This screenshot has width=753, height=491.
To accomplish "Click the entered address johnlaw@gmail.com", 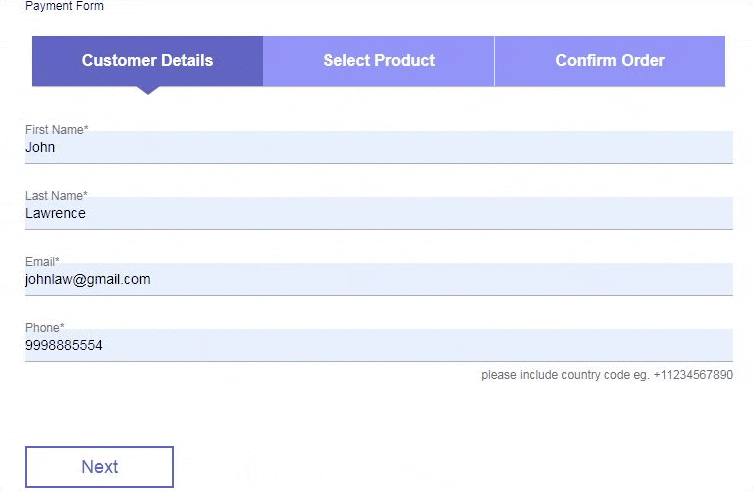I will 88,280.
